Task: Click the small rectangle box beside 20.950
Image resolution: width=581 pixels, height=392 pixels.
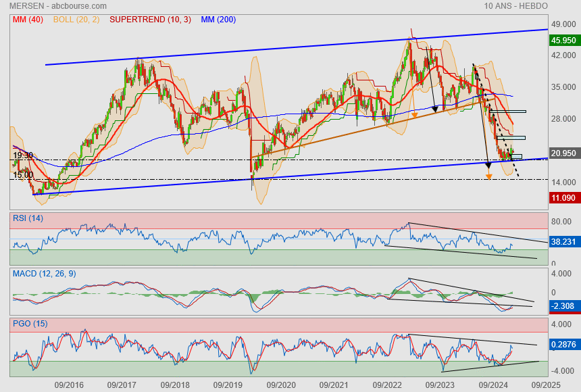Action: [x=517, y=157]
